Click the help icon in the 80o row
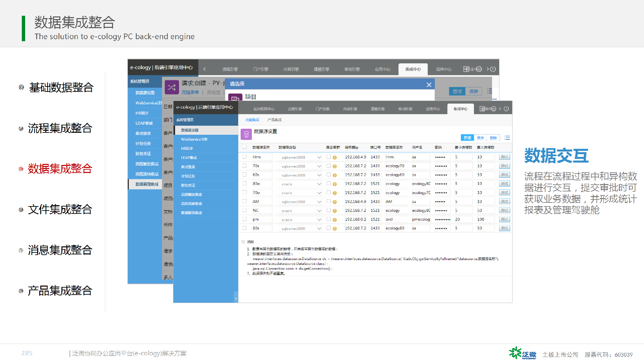Image resolution: width=644 pixels, height=362 pixels. 335,184
